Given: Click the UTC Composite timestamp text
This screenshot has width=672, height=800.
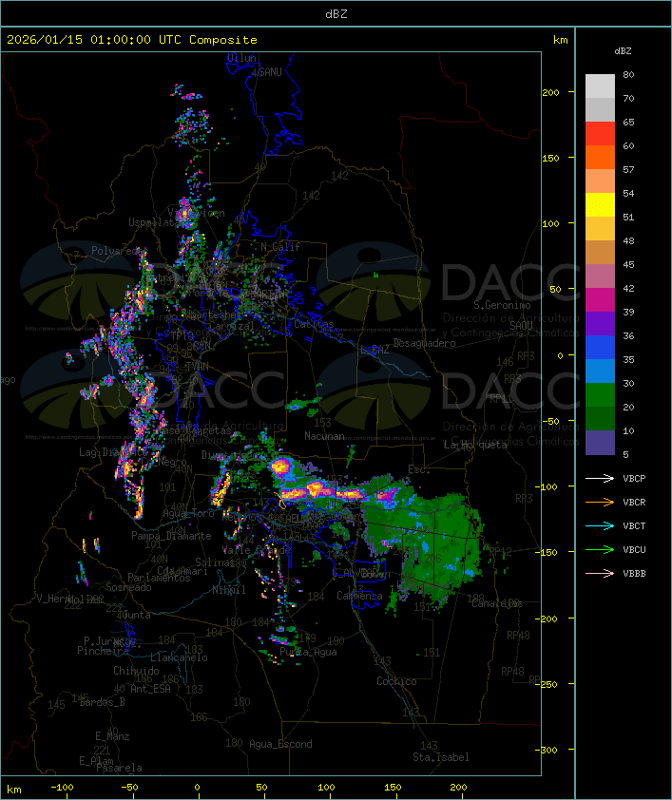Looking at the screenshot, I should click(x=131, y=40).
